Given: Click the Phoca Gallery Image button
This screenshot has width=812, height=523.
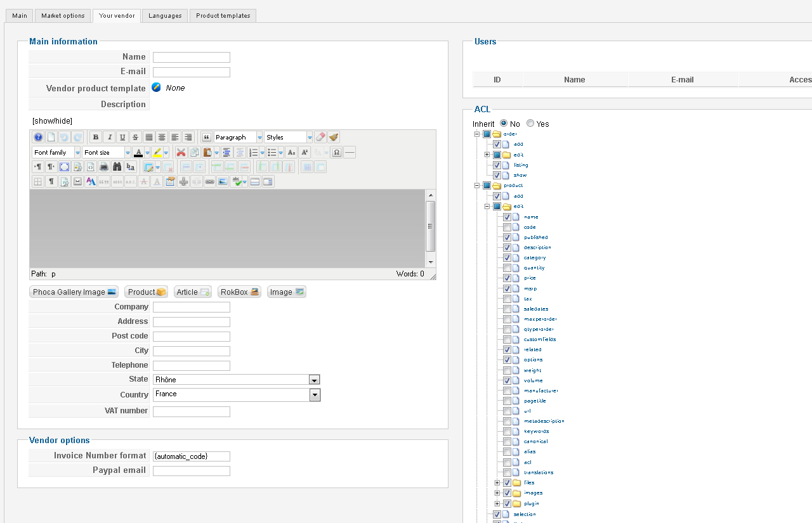Looking at the screenshot, I should tap(74, 292).
